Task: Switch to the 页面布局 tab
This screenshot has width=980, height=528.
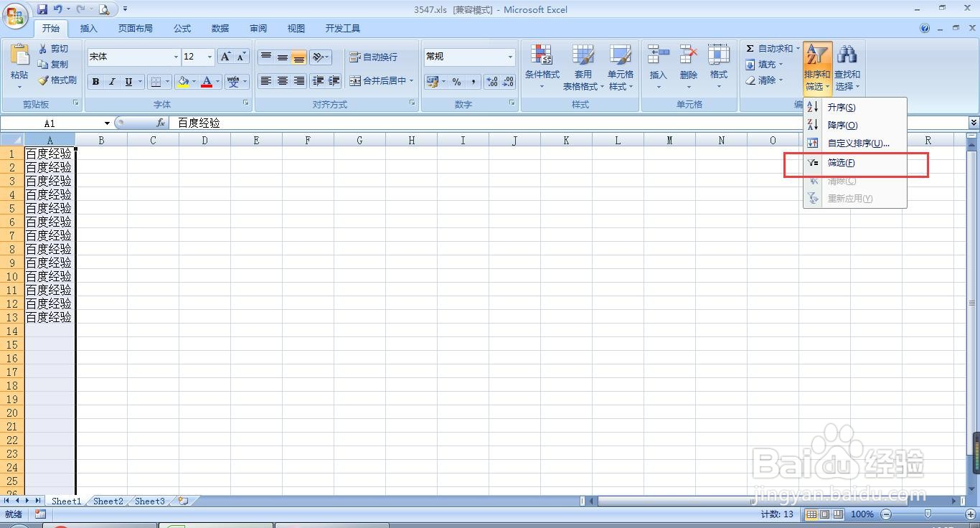Action: pyautogui.click(x=136, y=29)
